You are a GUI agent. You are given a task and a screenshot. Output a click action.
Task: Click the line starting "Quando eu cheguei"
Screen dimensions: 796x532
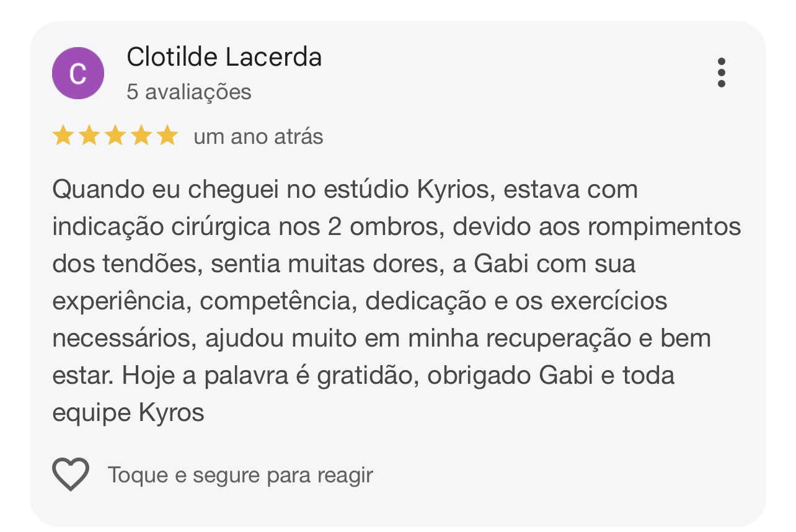pyautogui.click(x=345, y=190)
